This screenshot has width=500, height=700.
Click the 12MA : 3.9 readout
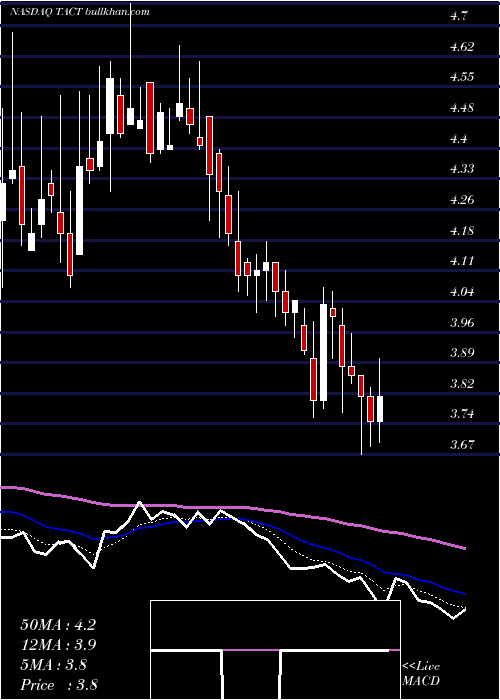click(58, 645)
